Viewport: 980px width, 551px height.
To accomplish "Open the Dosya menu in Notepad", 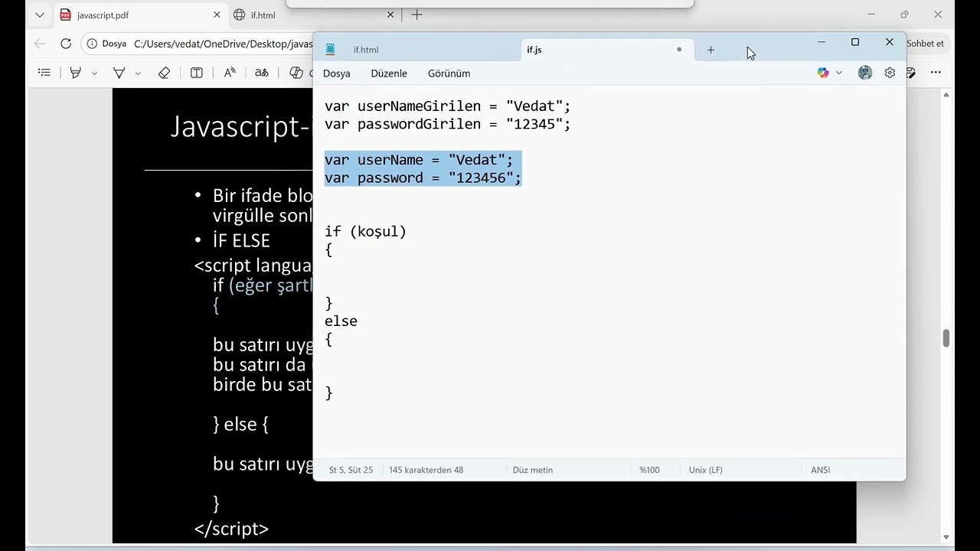I will [x=337, y=73].
